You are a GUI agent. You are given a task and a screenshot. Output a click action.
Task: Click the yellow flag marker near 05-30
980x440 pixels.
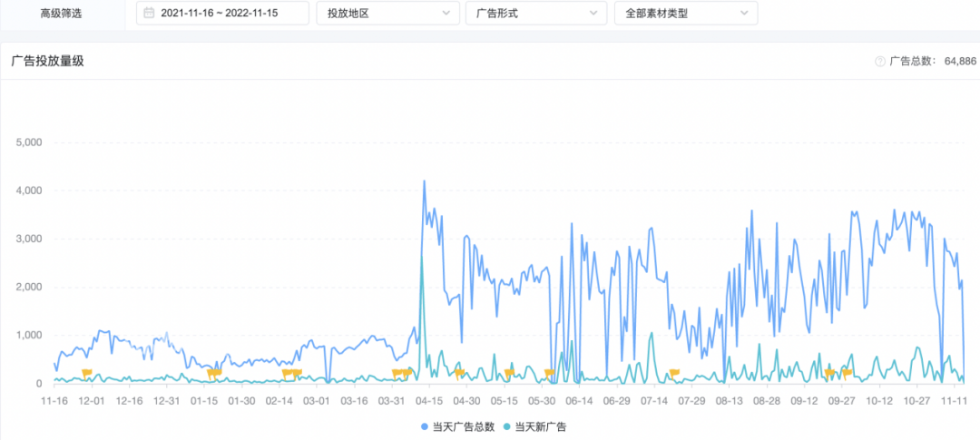(x=549, y=374)
